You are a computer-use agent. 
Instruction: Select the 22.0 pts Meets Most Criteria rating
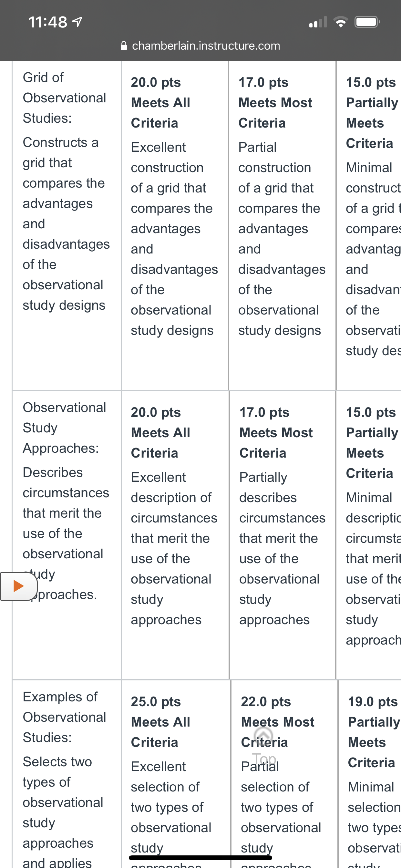pyautogui.click(x=284, y=774)
